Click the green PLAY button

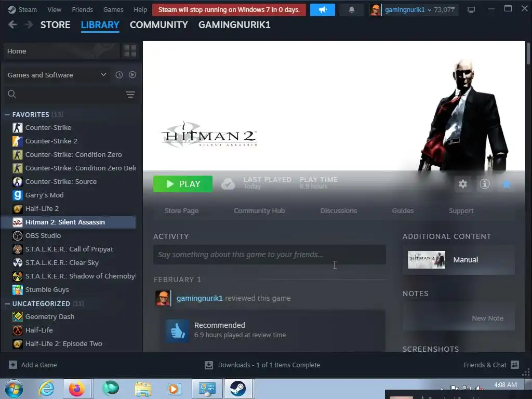tap(183, 184)
